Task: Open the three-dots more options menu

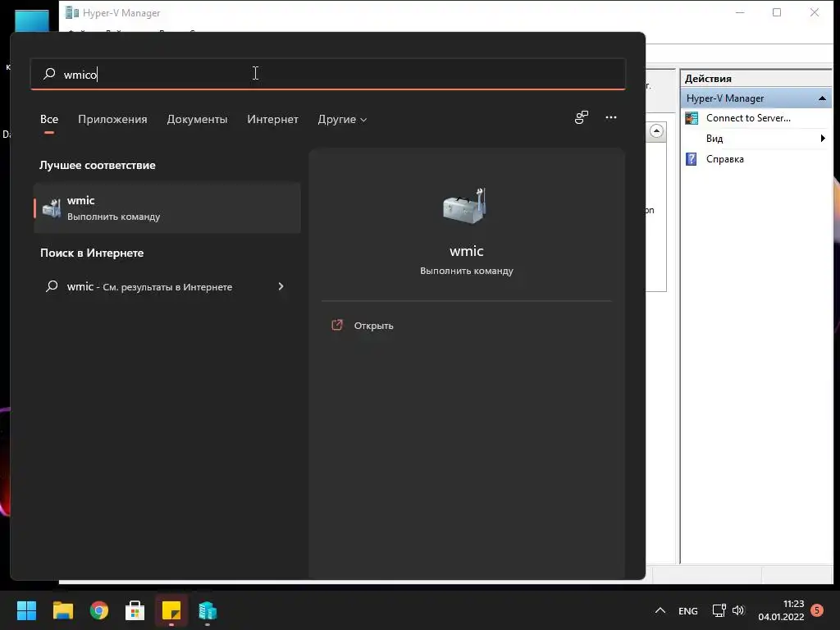Action: 610,117
